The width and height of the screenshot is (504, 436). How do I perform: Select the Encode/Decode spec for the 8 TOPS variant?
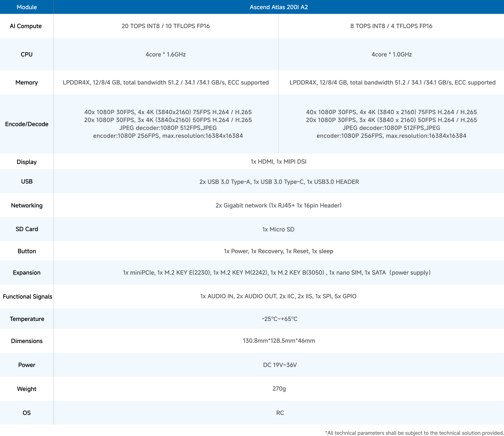click(x=392, y=124)
